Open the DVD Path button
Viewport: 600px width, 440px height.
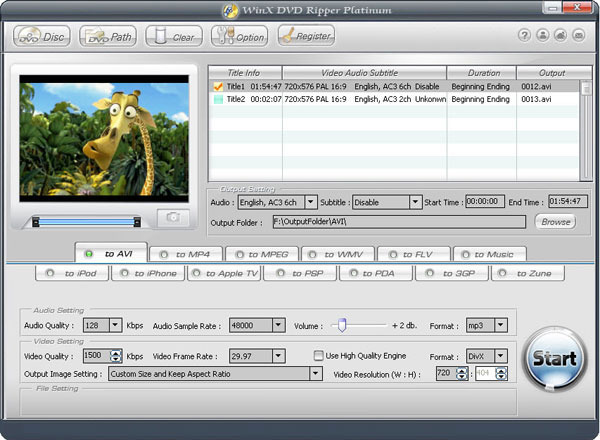[x=108, y=36]
